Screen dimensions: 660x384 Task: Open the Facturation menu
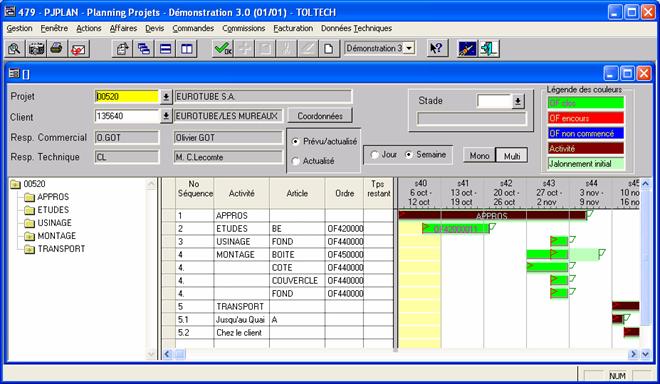[x=293, y=28]
